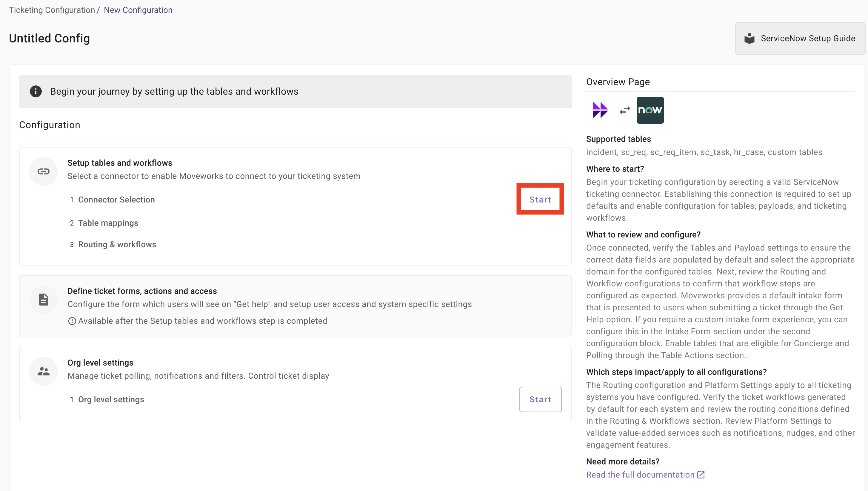The width and height of the screenshot is (868, 491).
Task: Open the ServiceNow Setup Guide
Action: coord(800,39)
